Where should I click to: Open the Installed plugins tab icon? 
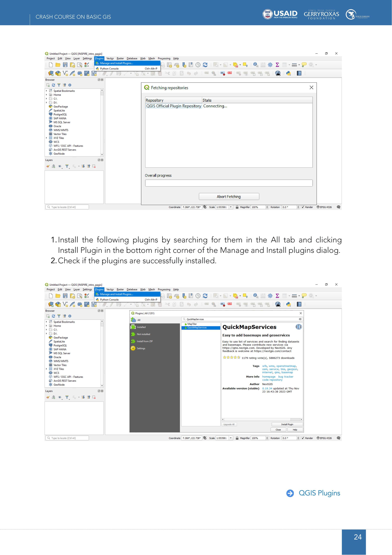(133, 327)
